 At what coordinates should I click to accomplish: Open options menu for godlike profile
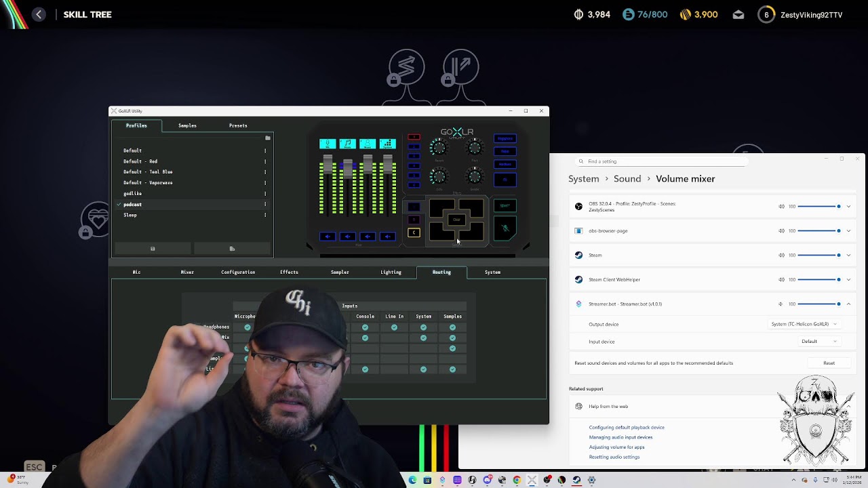coord(265,193)
